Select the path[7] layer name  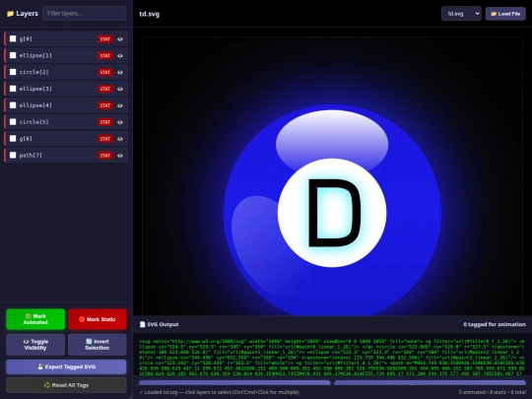point(31,155)
